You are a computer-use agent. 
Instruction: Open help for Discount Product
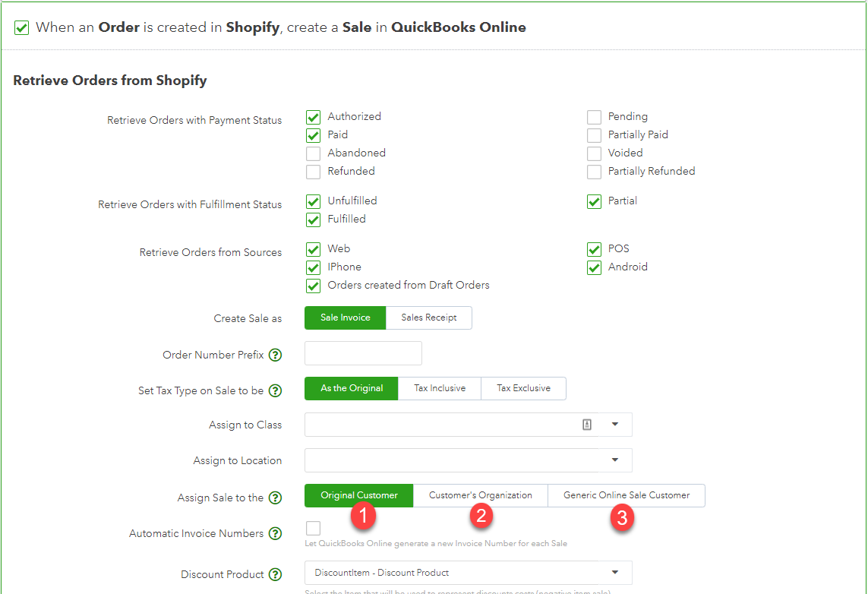click(x=275, y=574)
